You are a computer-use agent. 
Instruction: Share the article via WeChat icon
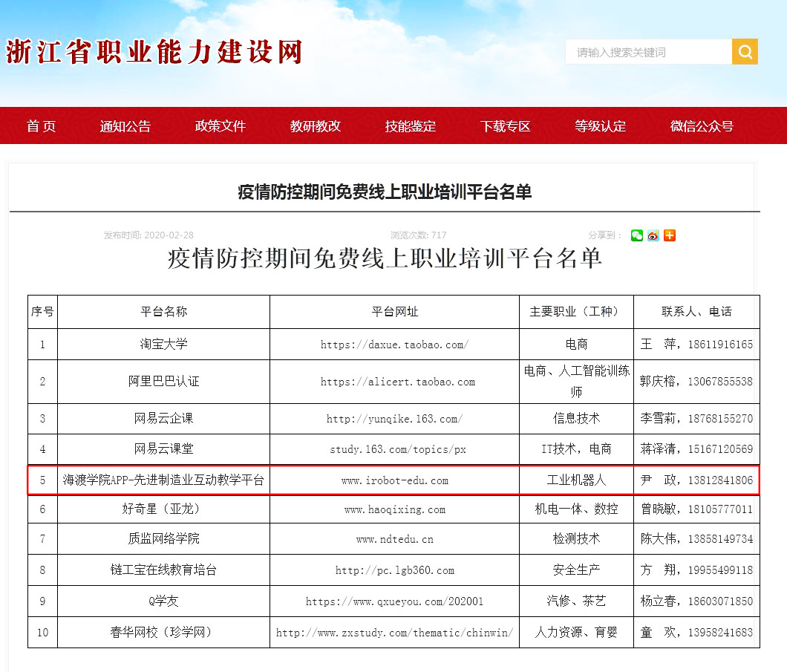pos(637,235)
